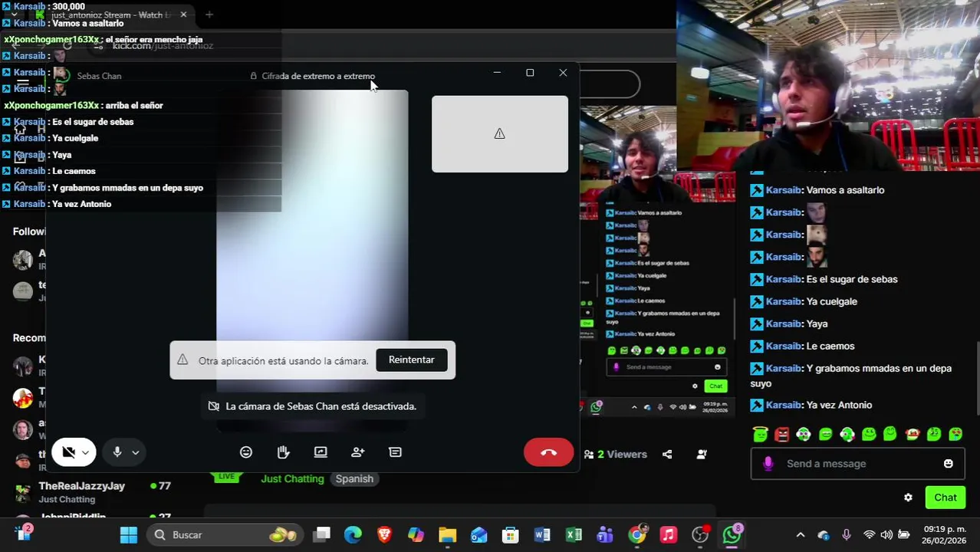Image resolution: width=980 pixels, height=552 pixels.
Task: Click the red emote in chat emote bar
Action: coord(781,435)
